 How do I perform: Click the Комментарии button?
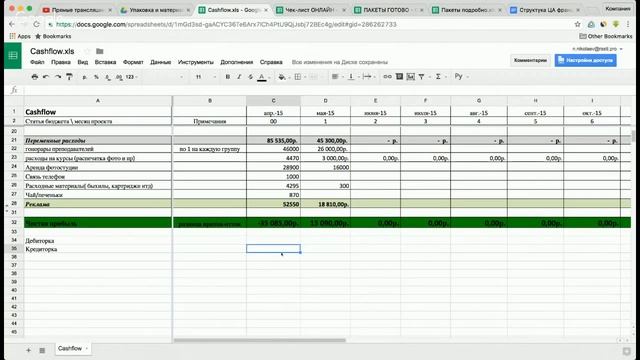[x=530, y=60]
